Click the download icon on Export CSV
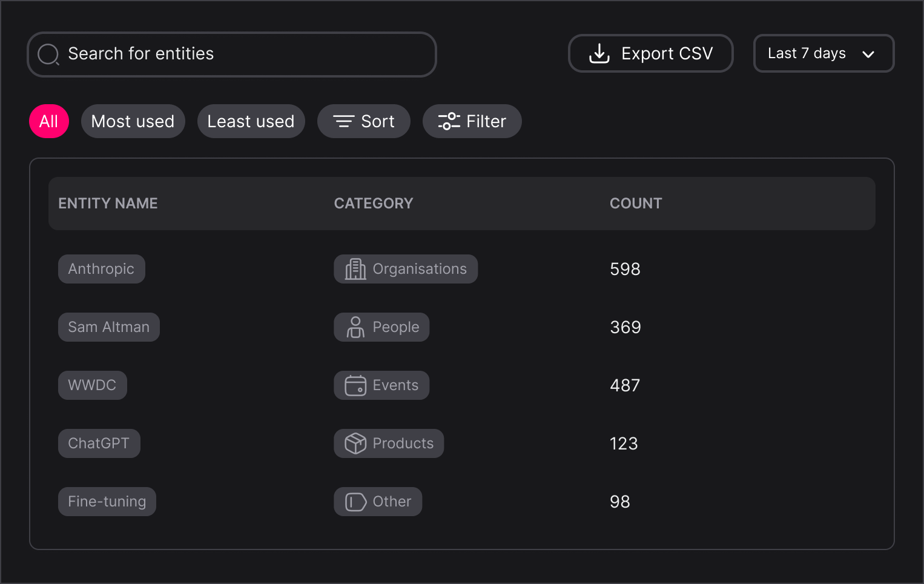The image size is (924, 584). pos(599,53)
